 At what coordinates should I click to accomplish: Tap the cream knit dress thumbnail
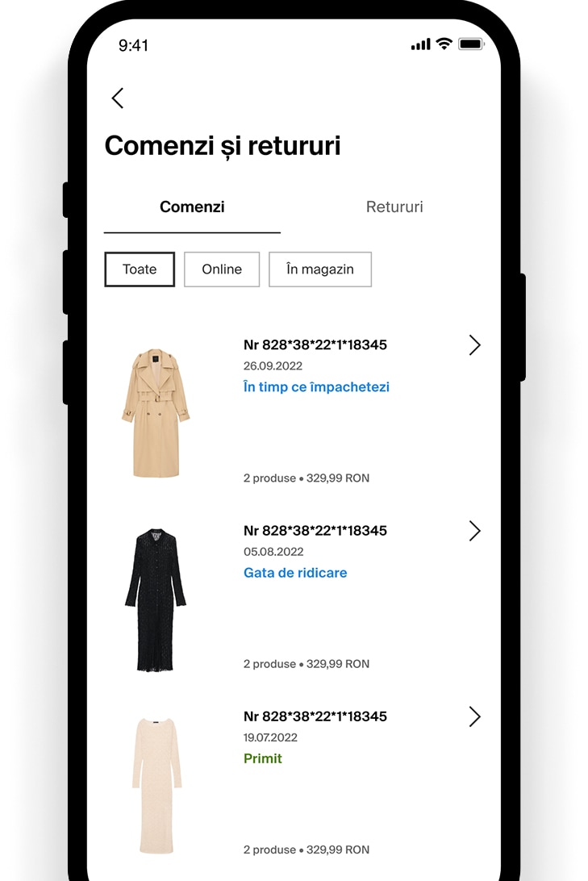click(x=156, y=785)
